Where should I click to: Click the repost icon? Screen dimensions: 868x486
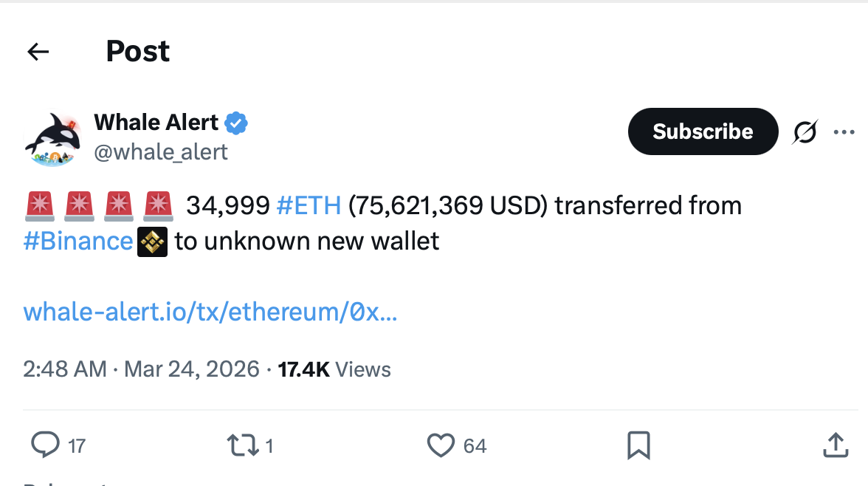(244, 445)
